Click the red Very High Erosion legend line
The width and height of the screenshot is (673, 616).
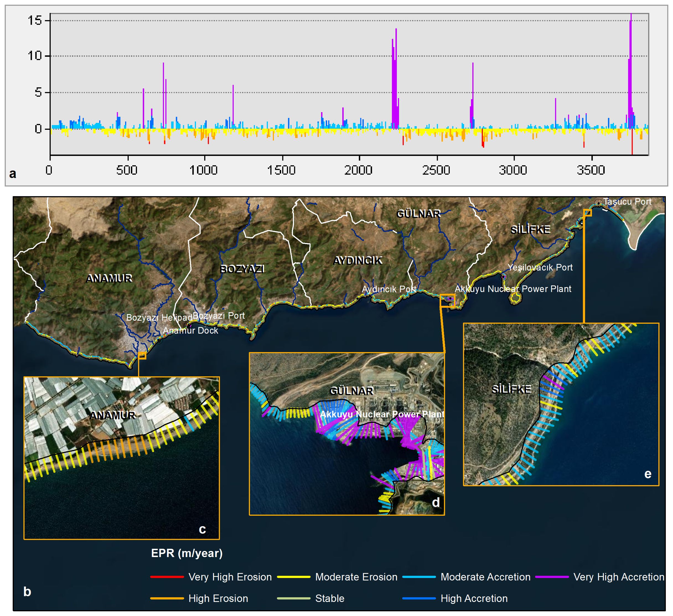point(167,577)
